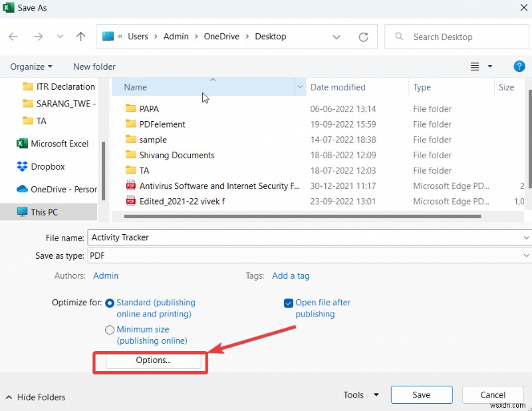
Task: Click the change view icon near top right
Action: click(475, 67)
